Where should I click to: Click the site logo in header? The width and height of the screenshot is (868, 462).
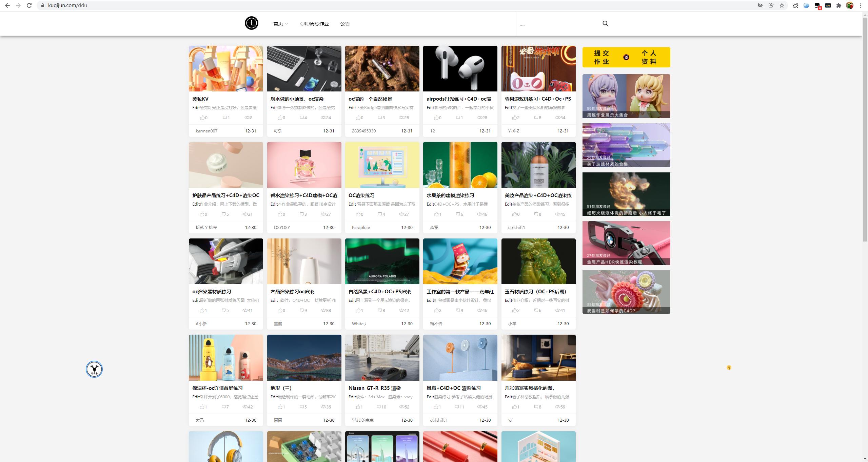pos(251,23)
